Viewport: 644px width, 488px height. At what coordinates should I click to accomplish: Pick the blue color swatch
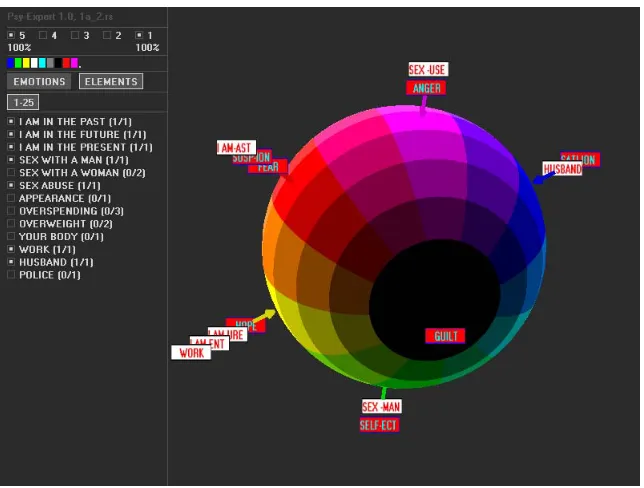(x=11, y=63)
